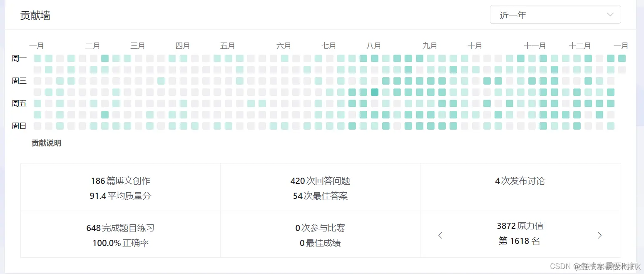
Task: Open the 4 次发布讨论 card
Action: (519, 181)
